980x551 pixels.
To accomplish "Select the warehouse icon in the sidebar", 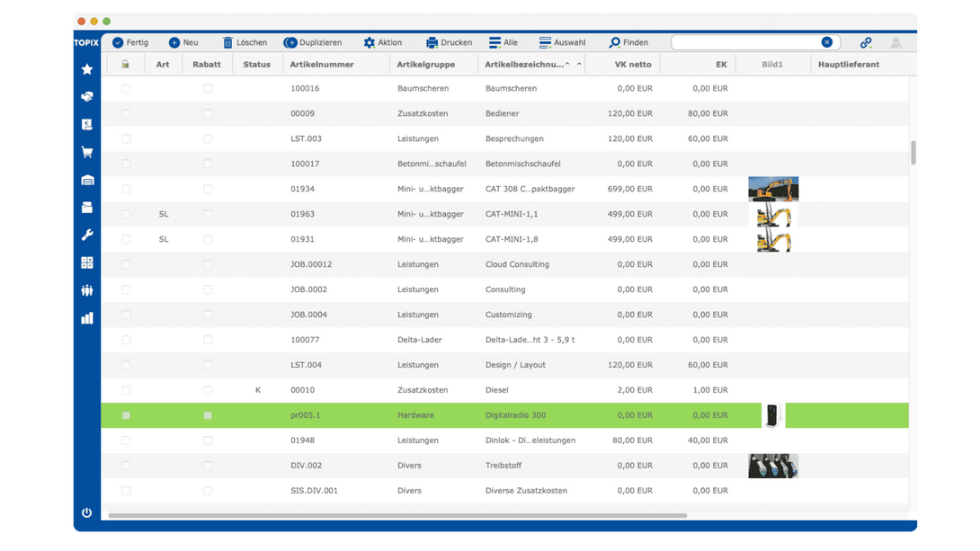I will pos(87,180).
